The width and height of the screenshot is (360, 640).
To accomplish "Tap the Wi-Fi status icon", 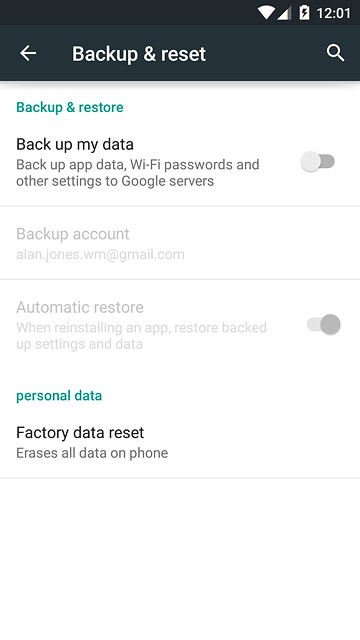I will 266,13.
